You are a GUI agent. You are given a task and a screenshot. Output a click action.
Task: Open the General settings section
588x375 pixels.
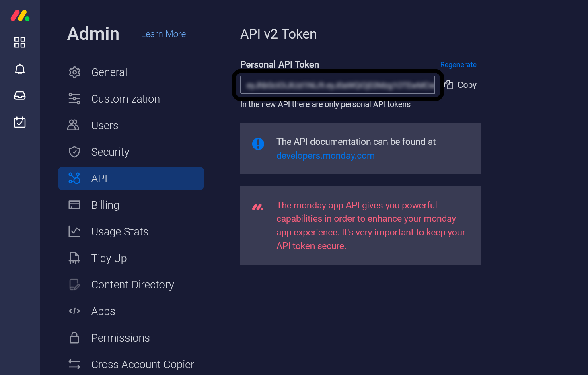pos(131,72)
